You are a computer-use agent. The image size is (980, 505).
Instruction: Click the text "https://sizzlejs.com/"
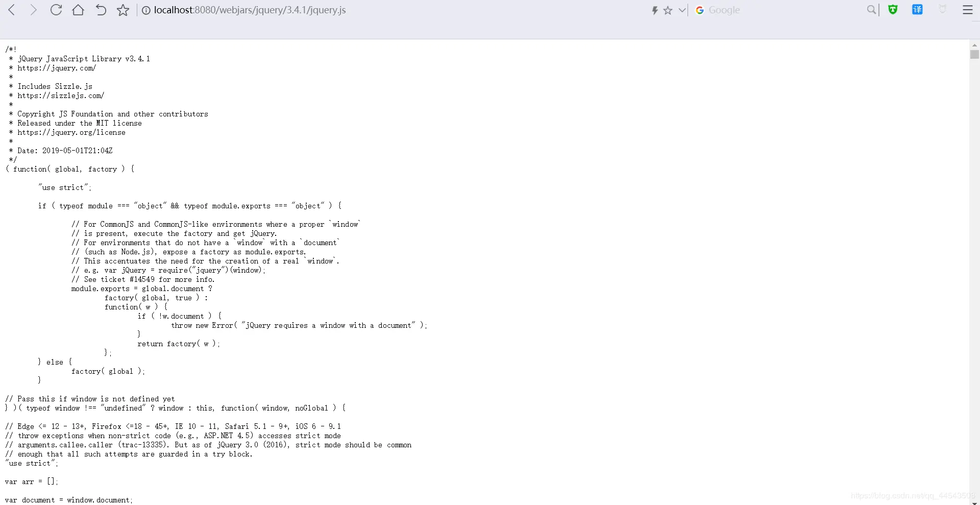[61, 95]
